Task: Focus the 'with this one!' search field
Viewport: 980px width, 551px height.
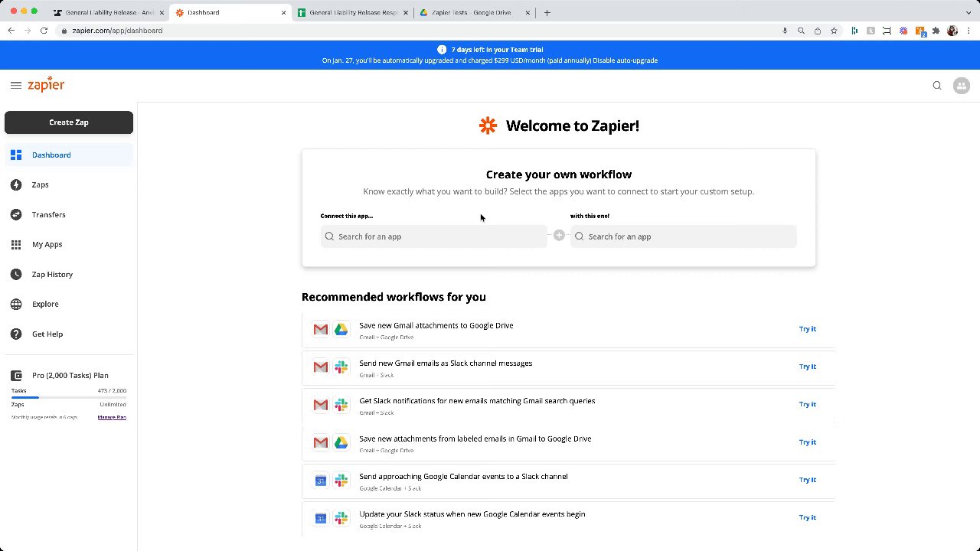Action: (684, 236)
